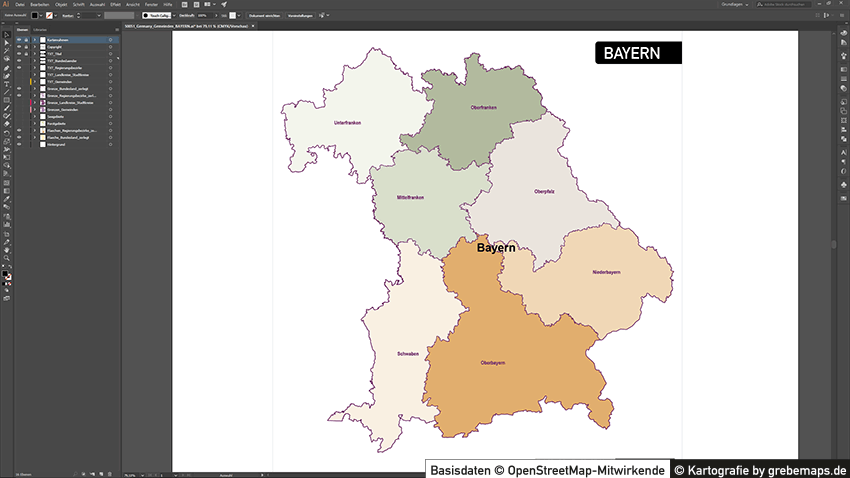The image size is (850, 478).
Task: Click the Voreinstellungen button
Action: coord(300,16)
